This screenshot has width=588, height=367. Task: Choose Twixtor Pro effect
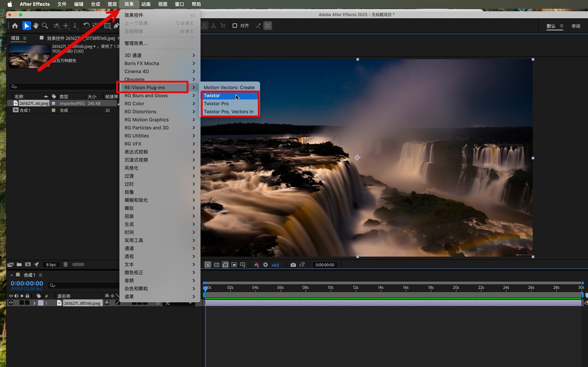229,104
